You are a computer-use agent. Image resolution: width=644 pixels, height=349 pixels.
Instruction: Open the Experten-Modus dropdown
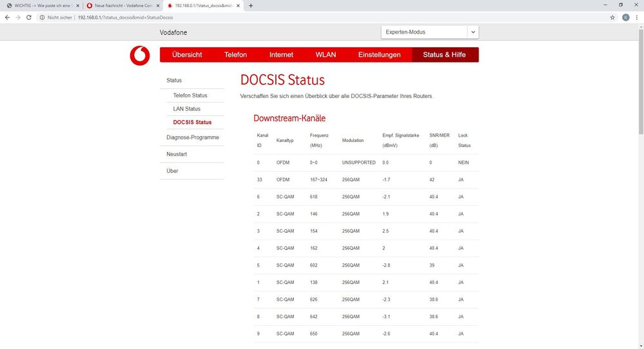429,32
